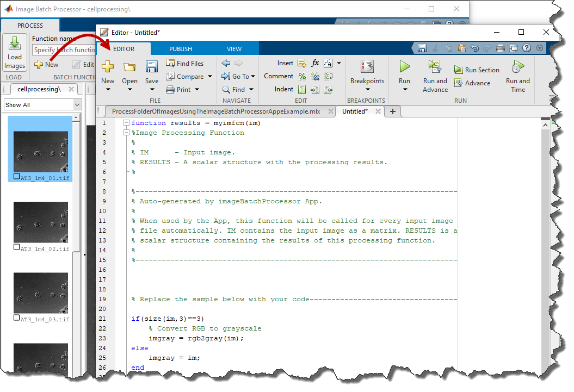Viewport: 574px width, 392px height.
Task: Comment selected lines with percent icon
Action: pos(302,77)
